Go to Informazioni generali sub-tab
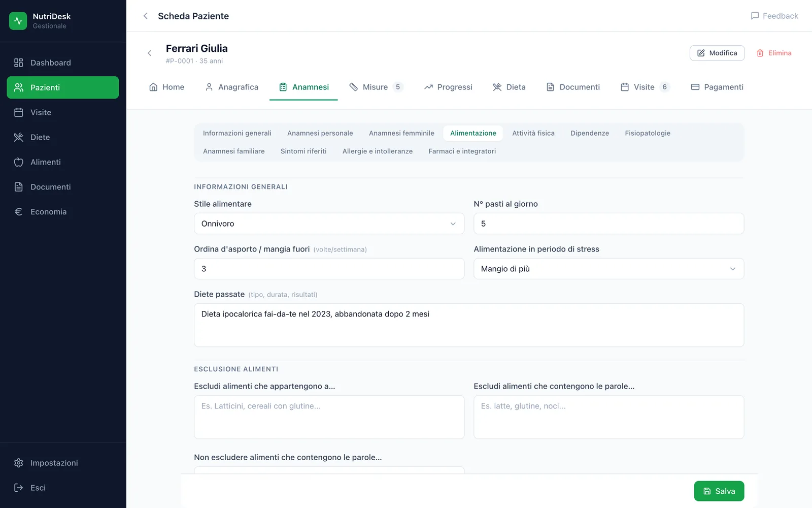 click(237, 133)
